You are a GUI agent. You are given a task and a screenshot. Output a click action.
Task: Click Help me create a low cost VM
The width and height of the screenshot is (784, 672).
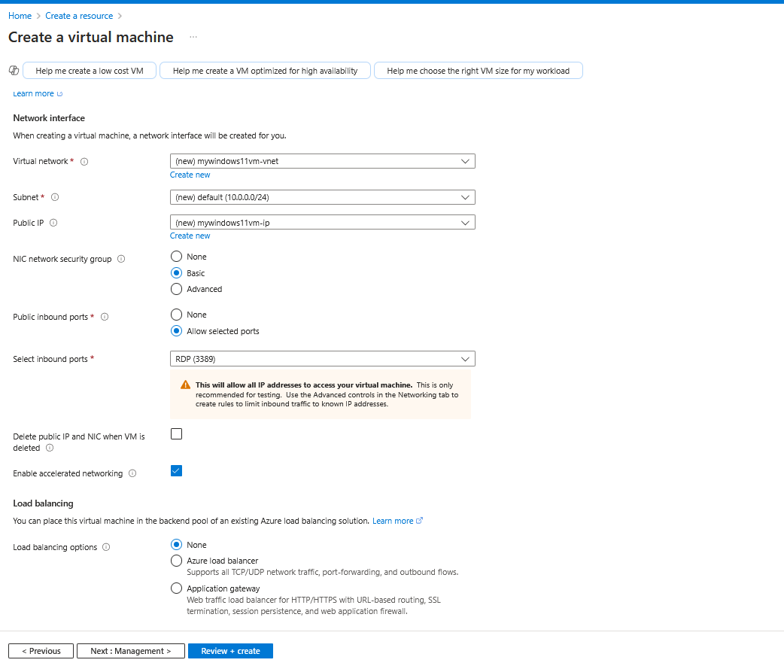coord(90,71)
